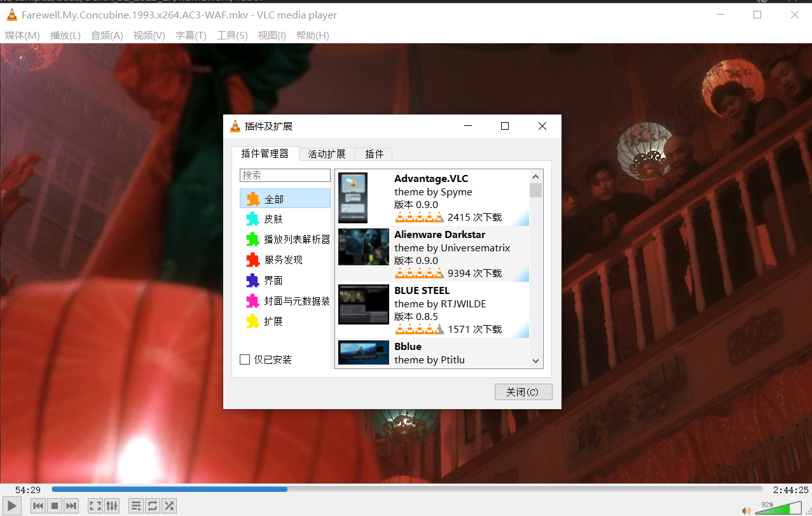Screen dimensions: 812x516
Task: Show the playlist using the playlist icon
Action: tap(136, 506)
